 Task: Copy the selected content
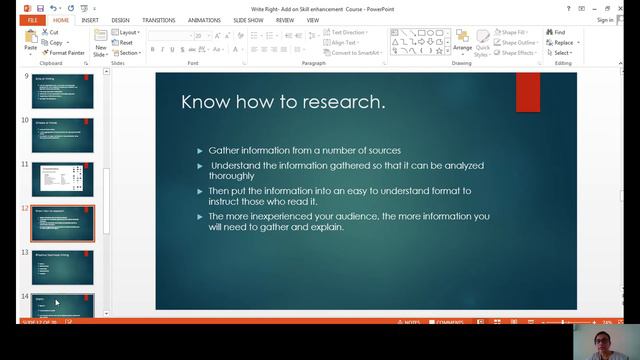tap(52, 42)
